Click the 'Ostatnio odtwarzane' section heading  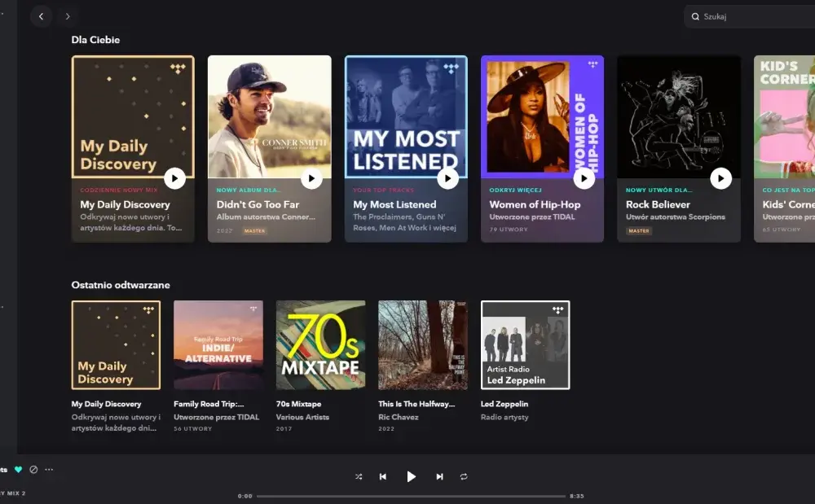(x=121, y=285)
